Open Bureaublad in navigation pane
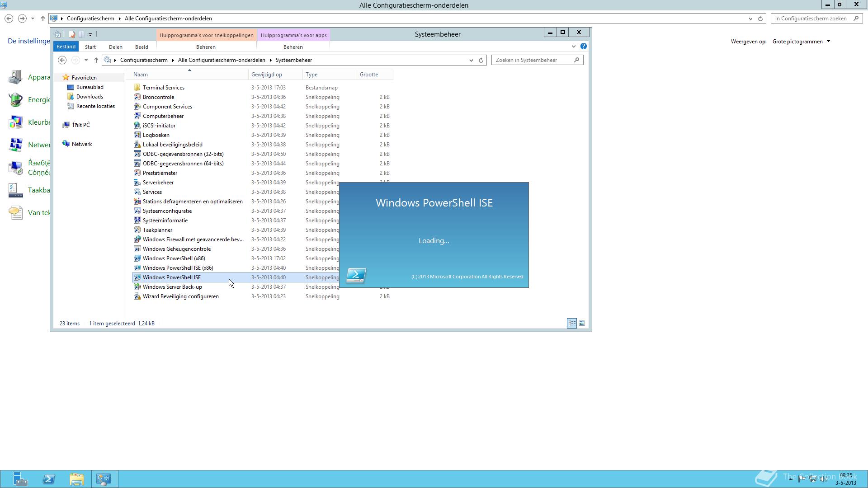 click(90, 87)
